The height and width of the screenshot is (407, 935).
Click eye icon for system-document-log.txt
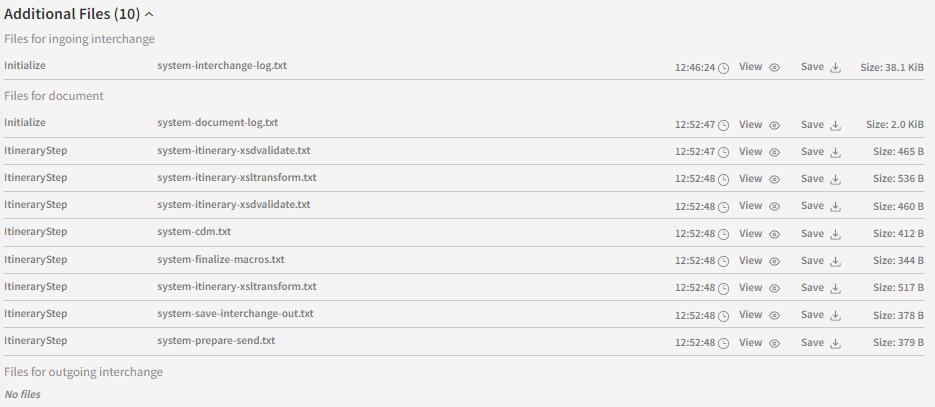pos(774,125)
